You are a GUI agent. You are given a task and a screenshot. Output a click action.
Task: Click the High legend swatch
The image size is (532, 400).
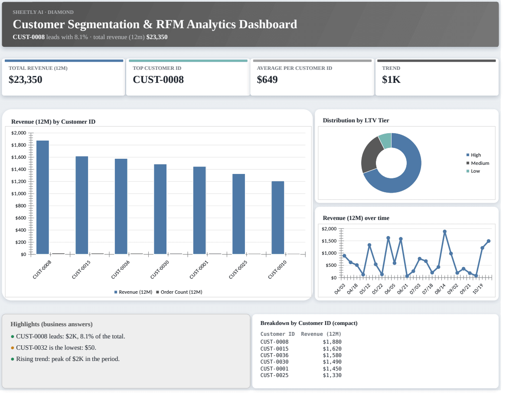coord(468,155)
